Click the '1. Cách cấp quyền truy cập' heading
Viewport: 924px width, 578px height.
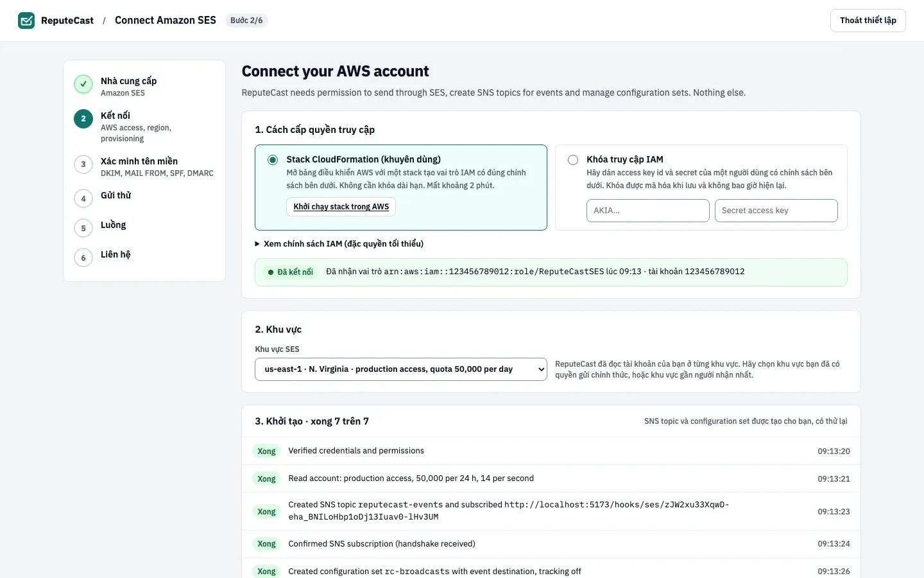314,130
